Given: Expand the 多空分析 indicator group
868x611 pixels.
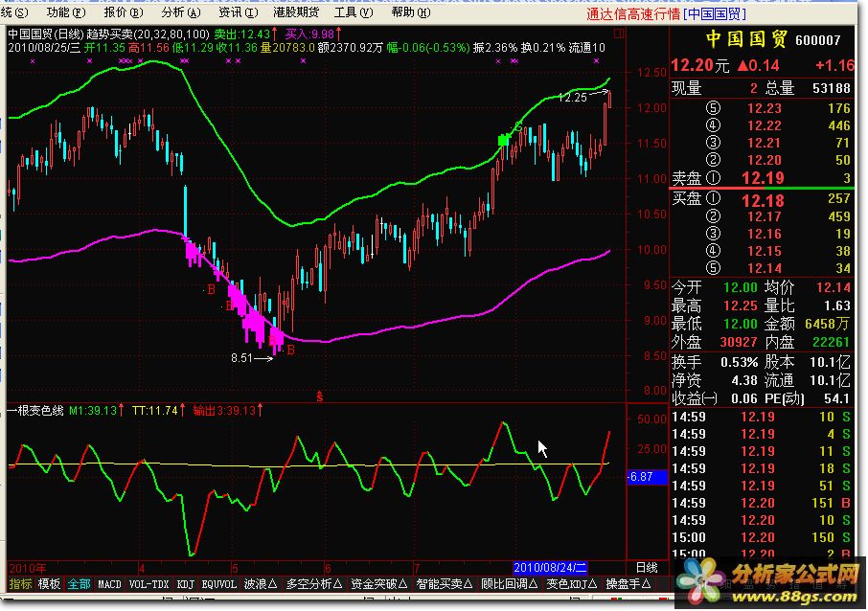Looking at the screenshot, I should click(x=314, y=584).
